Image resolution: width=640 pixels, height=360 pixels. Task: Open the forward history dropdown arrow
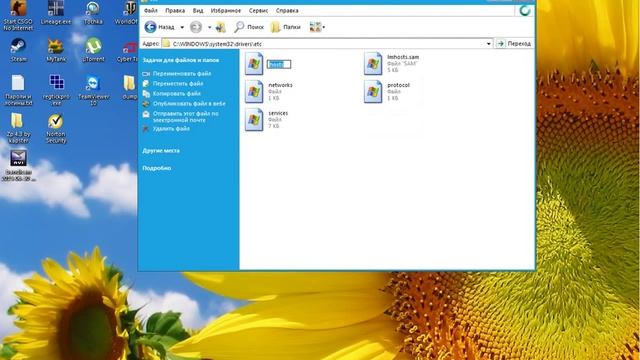coord(209,27)
